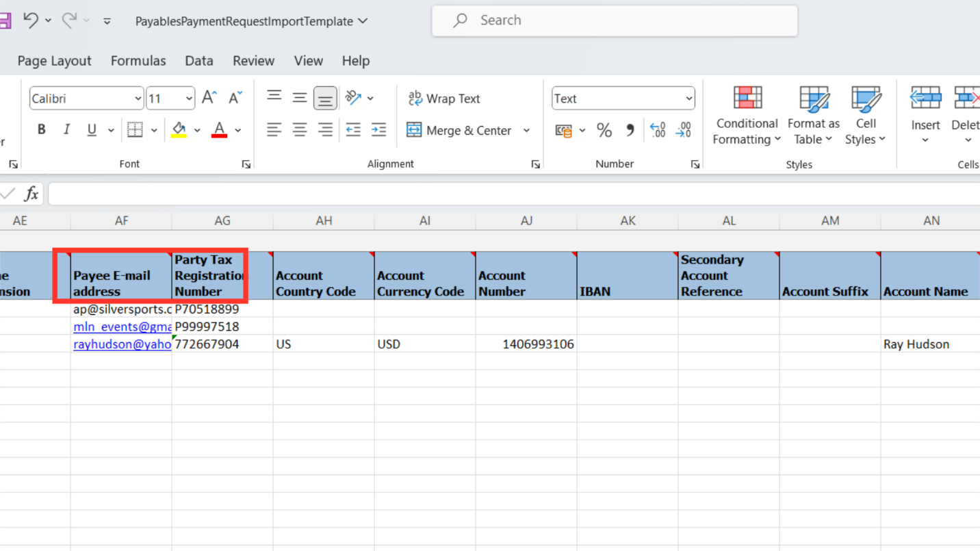Select column AH header
980x551 pixels.
pos(324,220)
